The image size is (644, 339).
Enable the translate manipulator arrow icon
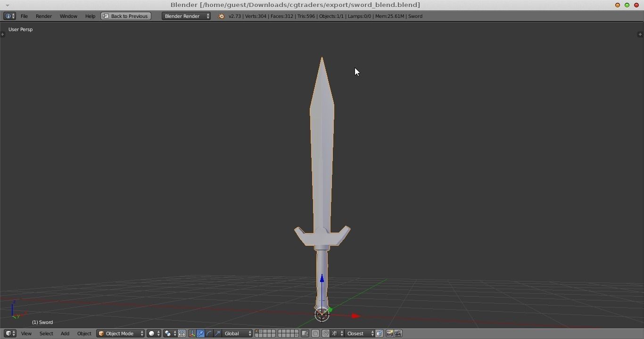pyautogui.click(x=200, y=333)
